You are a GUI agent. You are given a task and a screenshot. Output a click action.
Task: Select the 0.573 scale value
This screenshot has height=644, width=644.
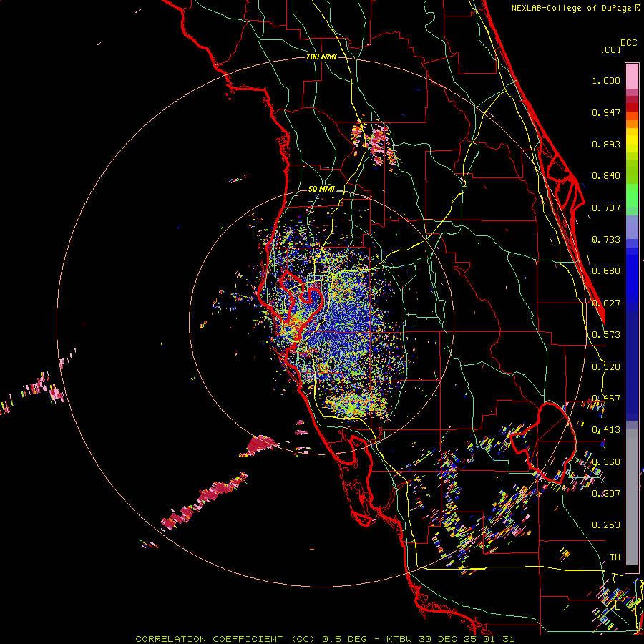(606, 335)
